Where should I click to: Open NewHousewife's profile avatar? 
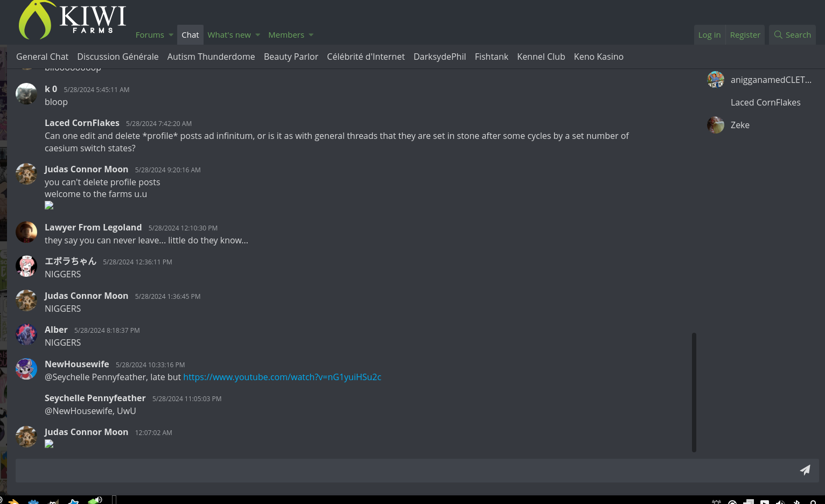pos(26,369)
